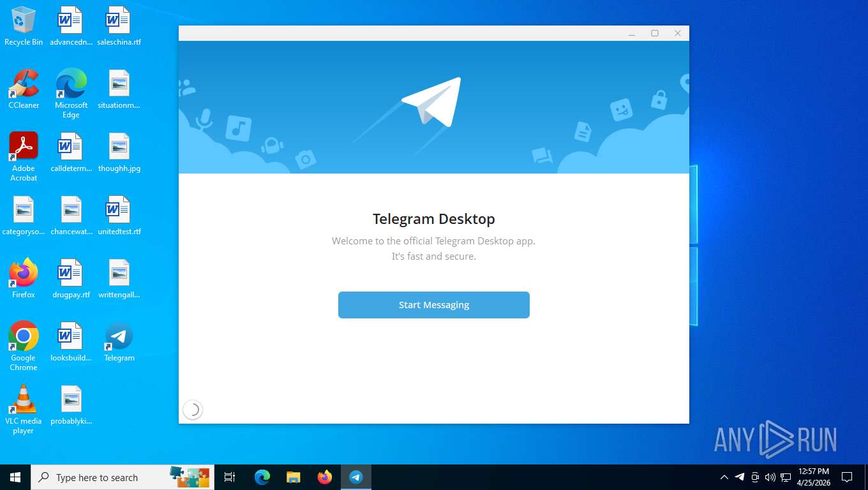
Task: Click the loading spinner in the Telegram window
Action: pyautogui.click(x=193, y=410)
